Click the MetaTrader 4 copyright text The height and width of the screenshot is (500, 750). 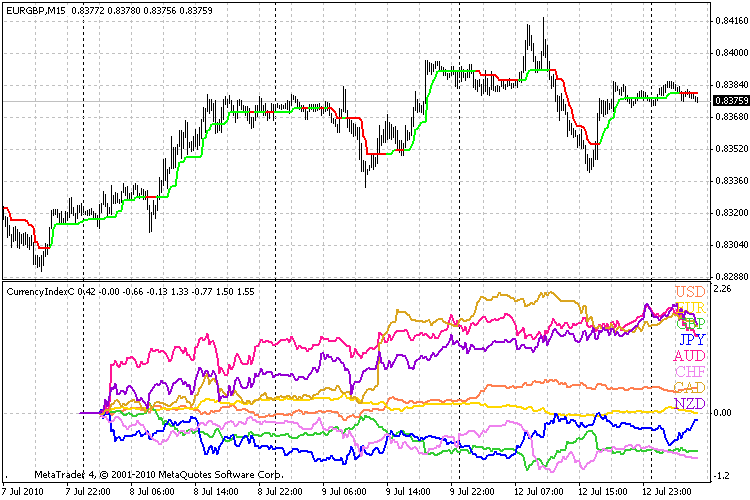pos(157,473)
